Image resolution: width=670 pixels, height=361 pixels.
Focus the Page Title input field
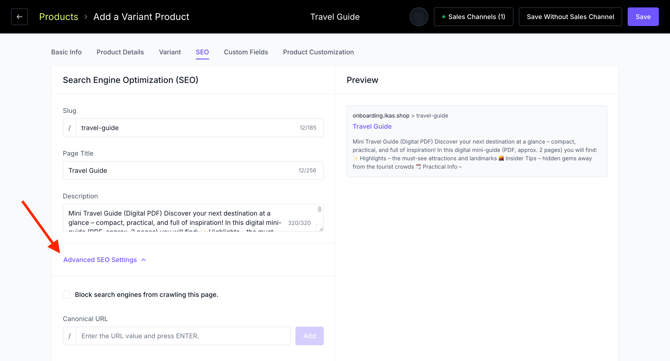click(193, 170)
